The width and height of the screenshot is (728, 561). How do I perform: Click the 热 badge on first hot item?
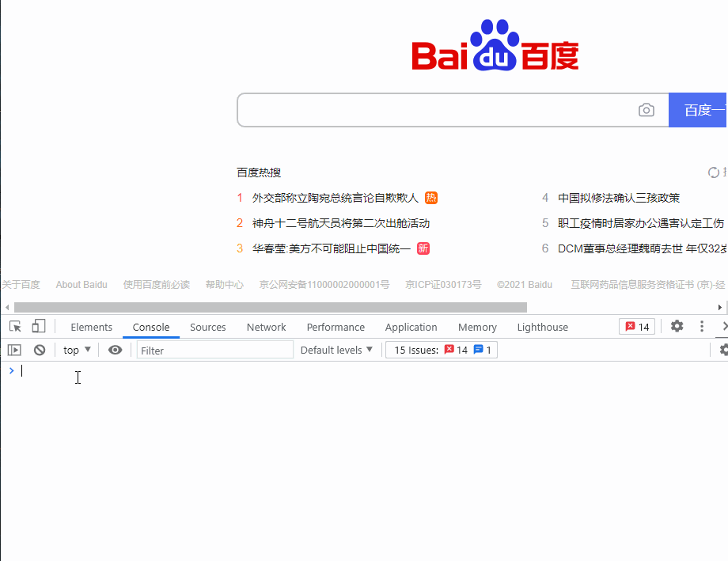431,198
